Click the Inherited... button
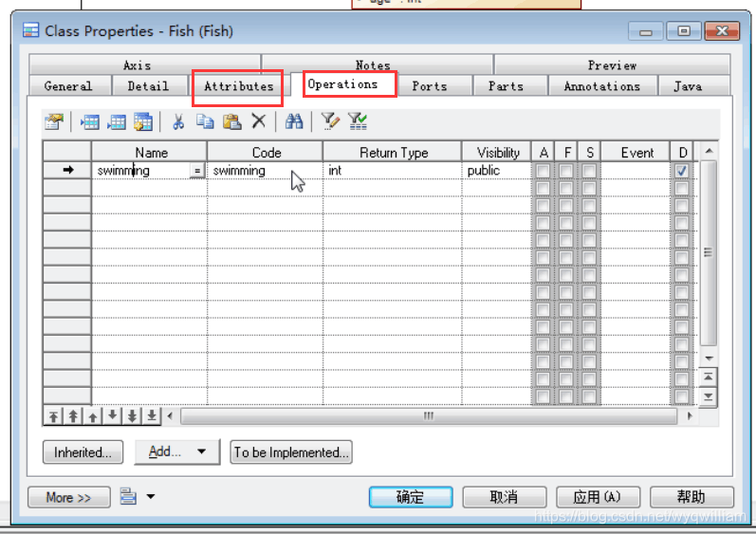Screen dimensions: 756x534 click(x=83, y=452)
